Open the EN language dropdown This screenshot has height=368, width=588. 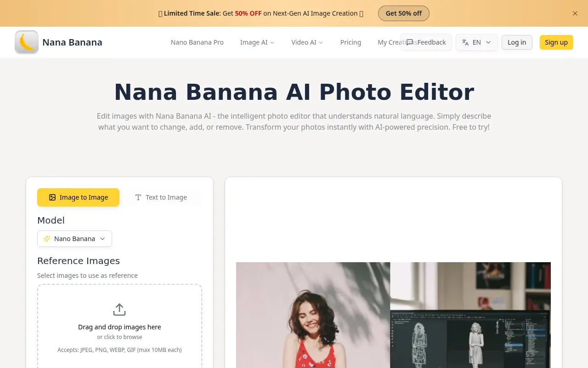(x=476, y=42)
